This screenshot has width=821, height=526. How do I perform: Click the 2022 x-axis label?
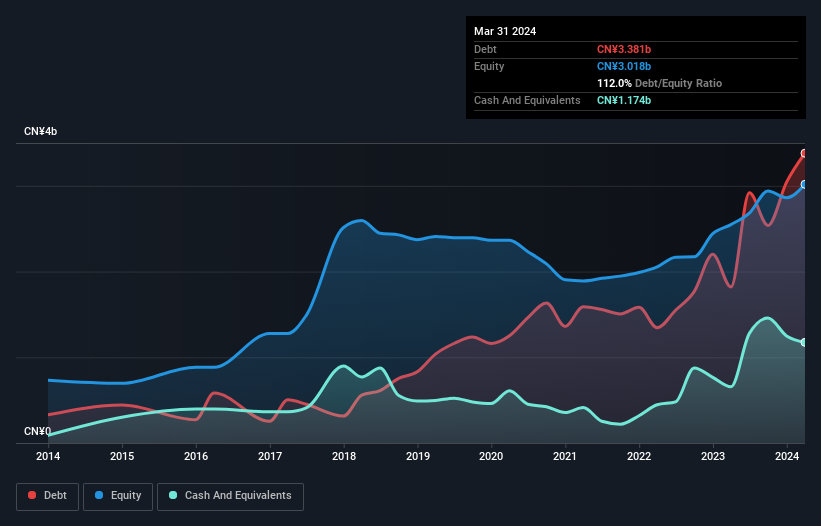coord(639,456)
